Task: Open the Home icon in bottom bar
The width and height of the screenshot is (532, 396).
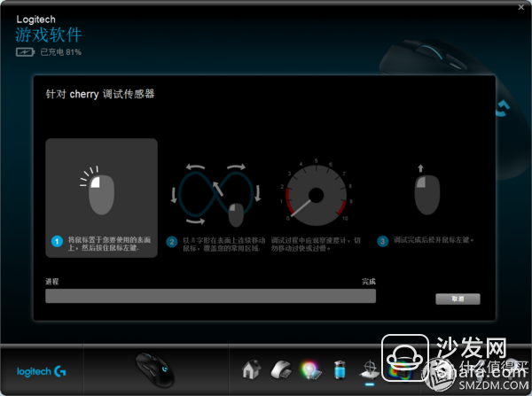Action: tap(251, 369)
